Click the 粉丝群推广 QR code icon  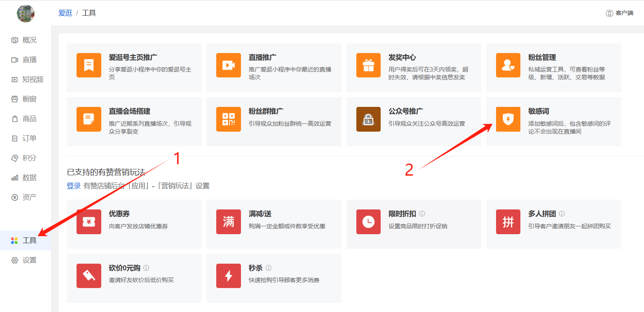pyautogui.click(x=228, y=119)
